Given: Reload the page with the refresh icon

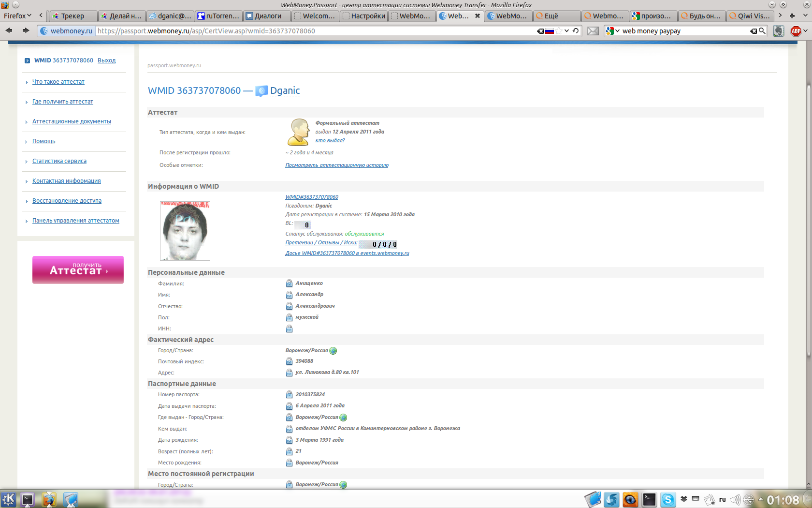Looking at the screenshot, I should tap(576, 30).
